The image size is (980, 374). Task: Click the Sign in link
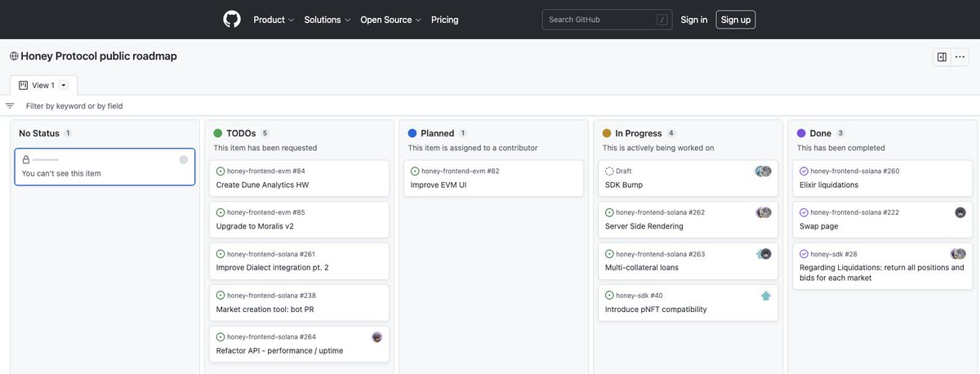[x=694, y=20]
